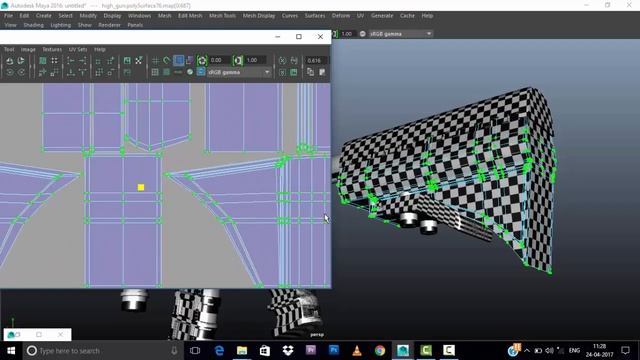Click 'Type here to search' box

click(102, 351)
